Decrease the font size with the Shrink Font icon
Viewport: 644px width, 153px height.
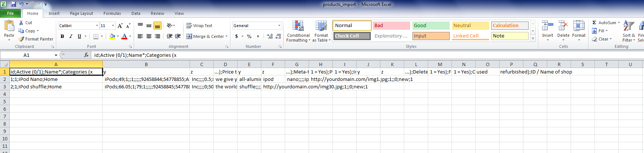coord(128,26)
